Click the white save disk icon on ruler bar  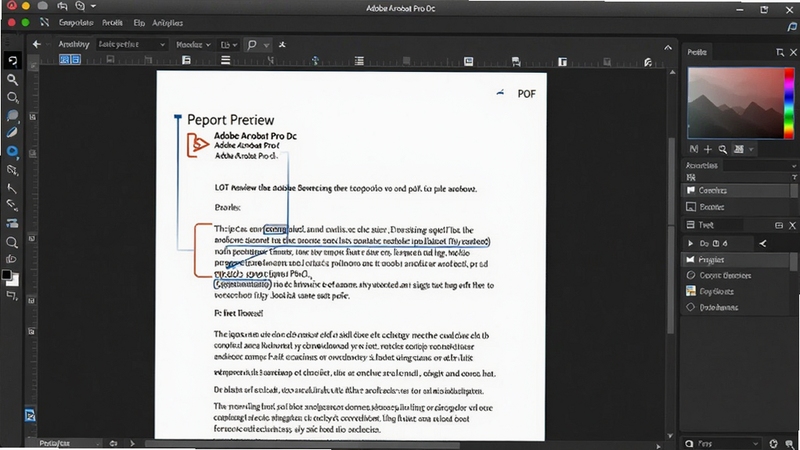tap(186, 61)
